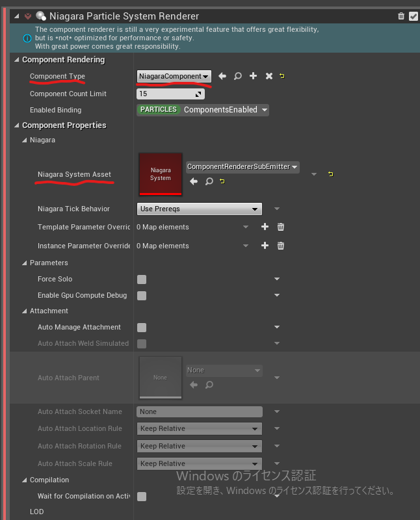
Task: Collapse the Parameters subsection
Action: click(24, 263)
